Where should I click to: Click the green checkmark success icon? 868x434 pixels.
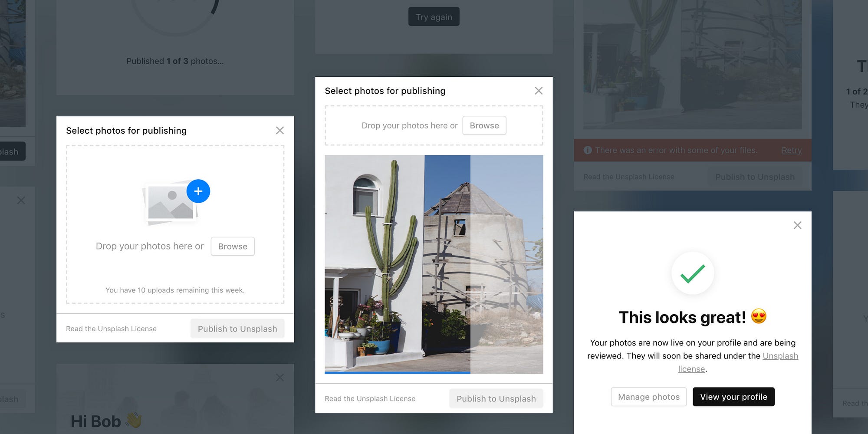[693, 273]
